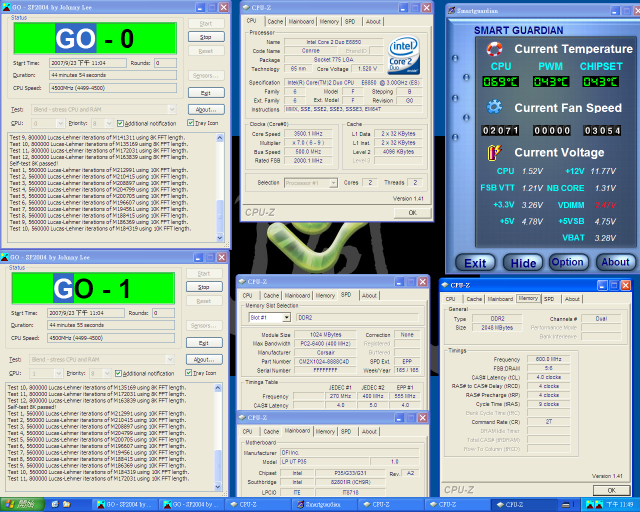Click the Intel Core 2 Duo logo
The image size is (640, 512).
click(x=404, y=55)
